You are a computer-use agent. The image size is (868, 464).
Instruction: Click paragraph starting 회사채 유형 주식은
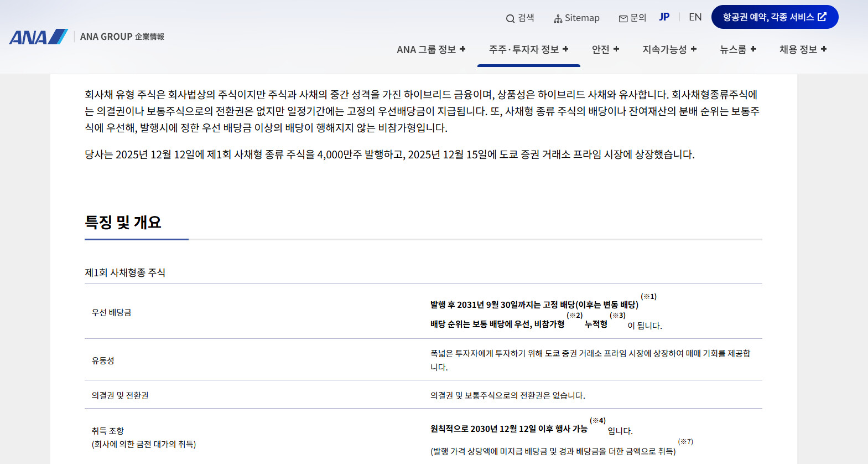pos(423,111)
